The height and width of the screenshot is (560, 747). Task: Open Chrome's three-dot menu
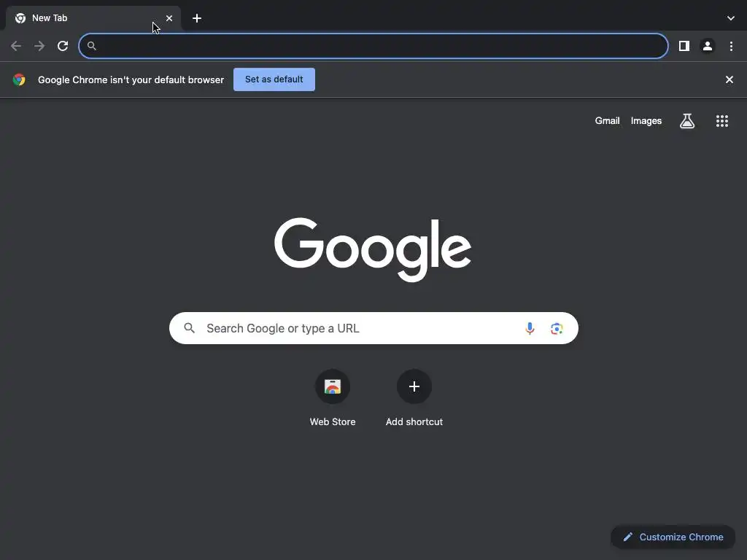pyautogui.click(x=731, y=46)
